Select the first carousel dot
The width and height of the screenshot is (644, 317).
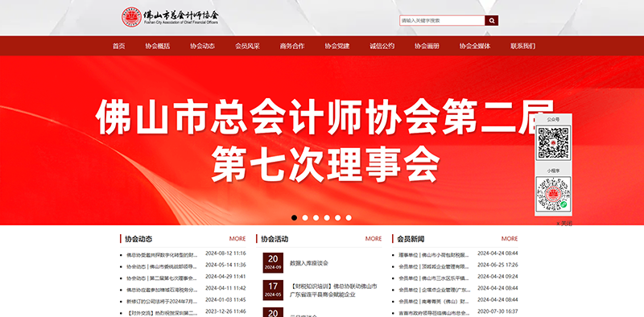(294, 217)
